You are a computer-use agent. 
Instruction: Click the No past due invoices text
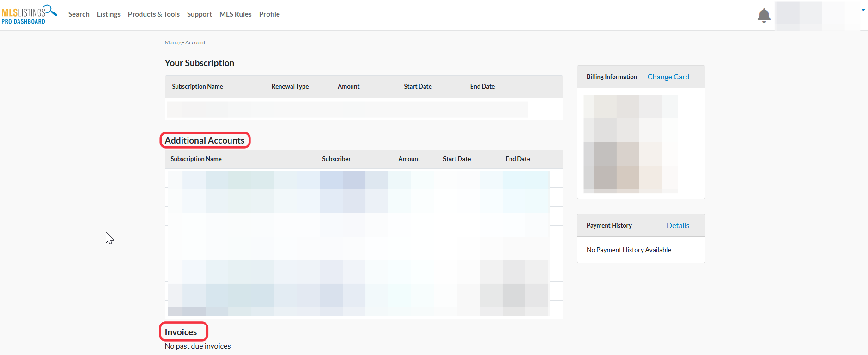(198, 346)
